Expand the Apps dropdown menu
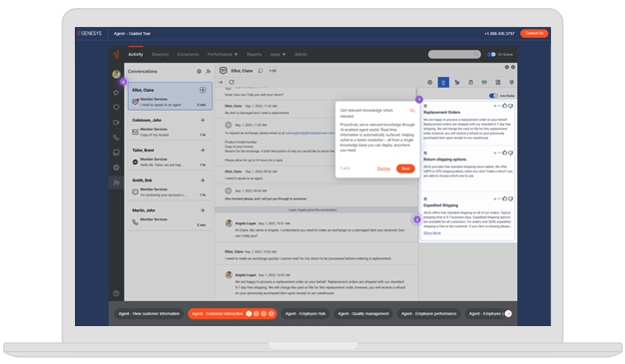625x364 pixels. coord(278,54)
